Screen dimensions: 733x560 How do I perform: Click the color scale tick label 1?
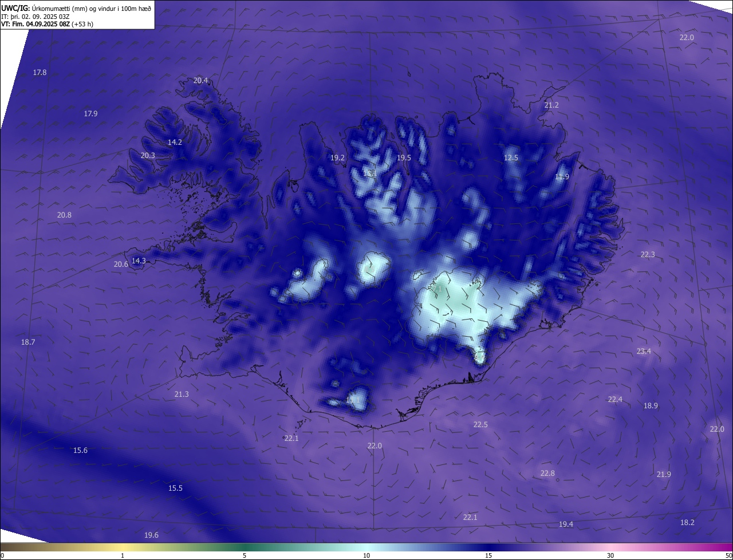click(x=123, y=556)
